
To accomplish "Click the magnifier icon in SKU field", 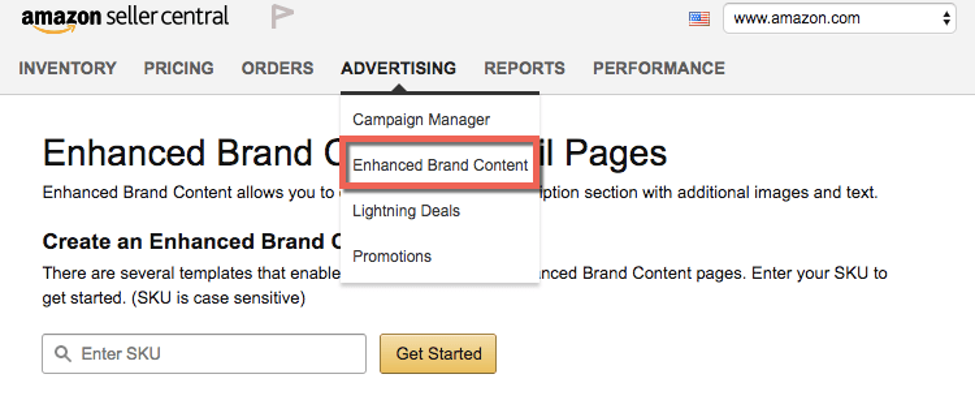I will (62, 354).
